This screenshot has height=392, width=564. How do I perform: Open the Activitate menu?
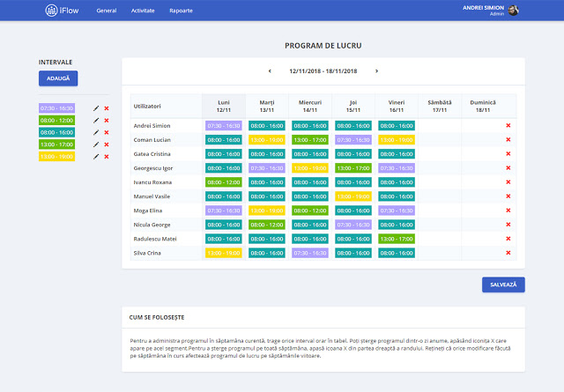pos(143,11)
